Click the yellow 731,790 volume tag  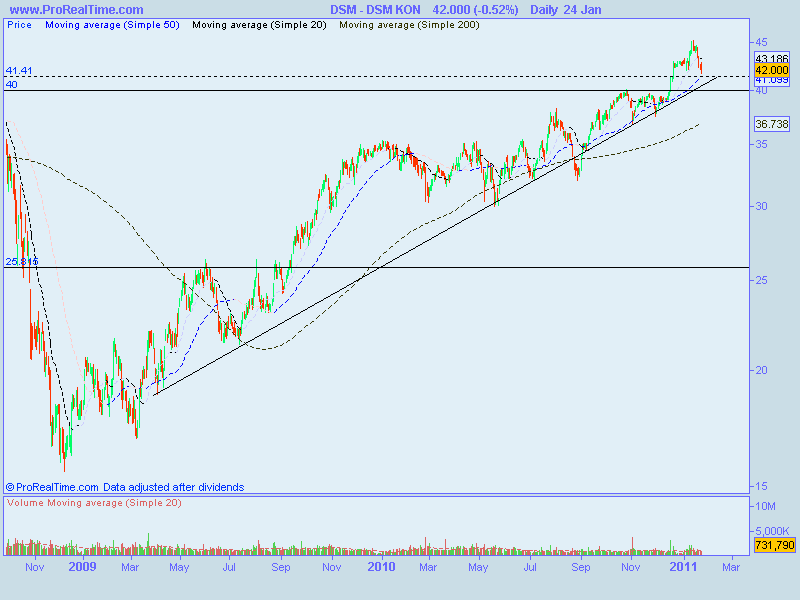coord(774,545)
